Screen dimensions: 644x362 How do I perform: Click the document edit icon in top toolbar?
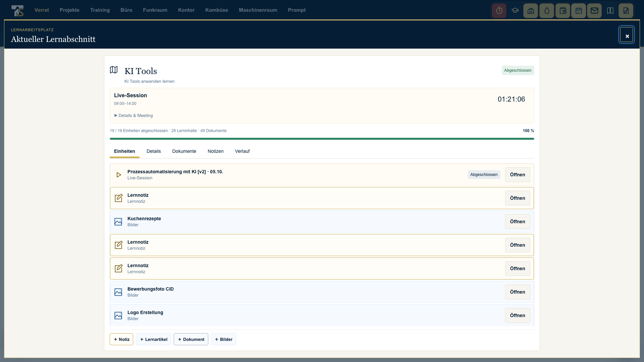point(626,11)
